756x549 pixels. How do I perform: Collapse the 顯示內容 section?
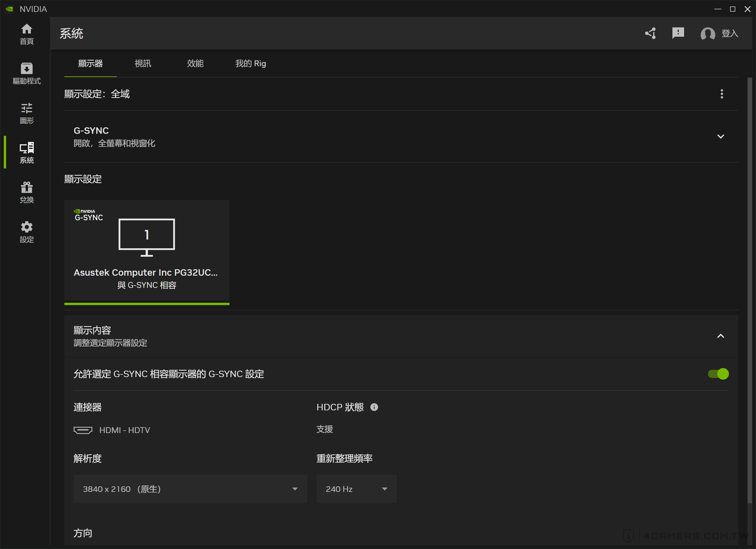pyautogui.click(x=720, y=336)
